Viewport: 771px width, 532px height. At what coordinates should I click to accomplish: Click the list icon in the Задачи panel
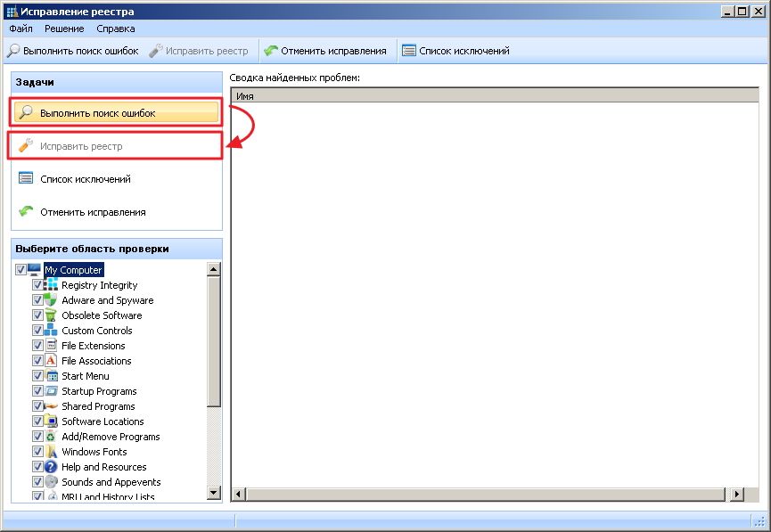(x=26, y=178)
